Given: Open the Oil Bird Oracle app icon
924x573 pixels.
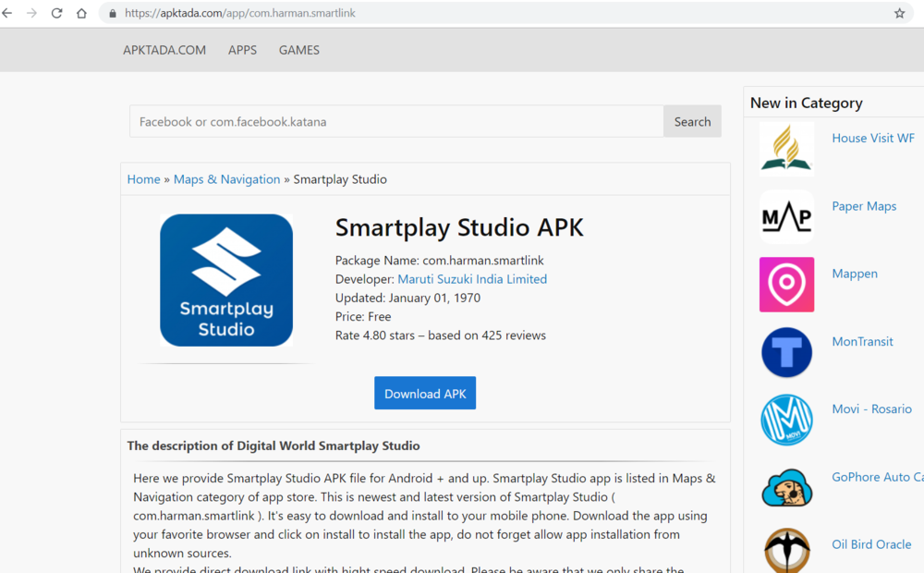Looking at the screenshot, I should [x=786, y=550].
